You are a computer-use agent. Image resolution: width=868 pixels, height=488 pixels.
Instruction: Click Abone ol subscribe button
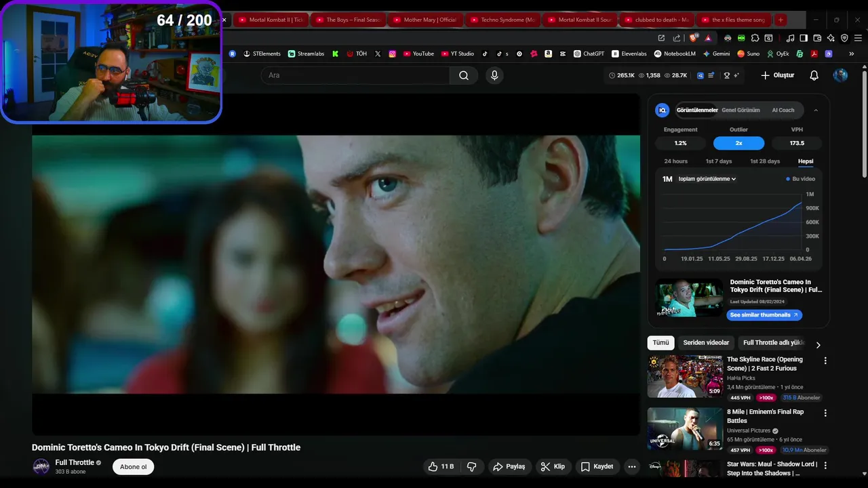coord(133,466)
